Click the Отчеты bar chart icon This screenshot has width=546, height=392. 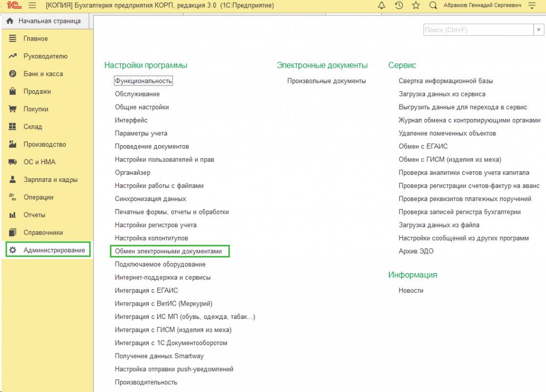(13, 214)
